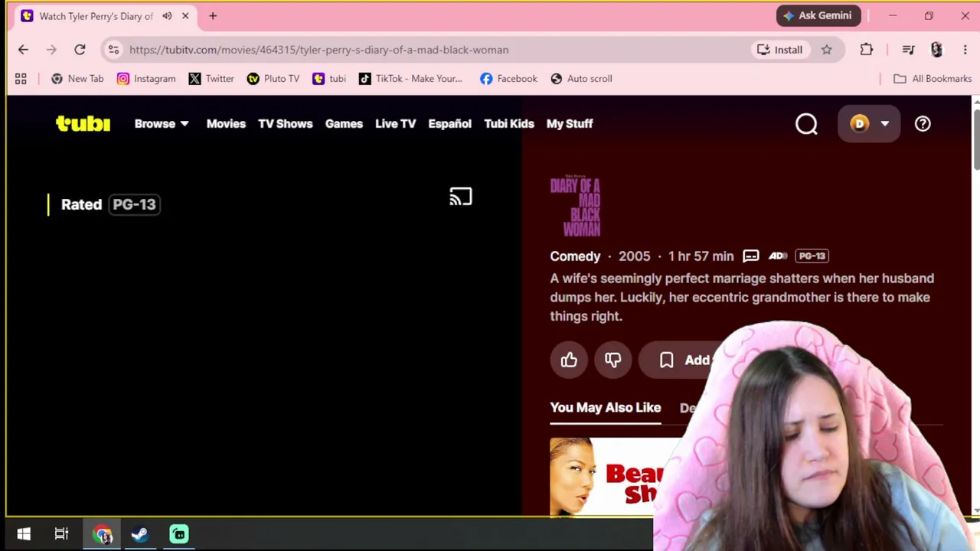This screenshot has width=980, height=551.
Task: Expand the account profile dropdown
Action: 869,124
